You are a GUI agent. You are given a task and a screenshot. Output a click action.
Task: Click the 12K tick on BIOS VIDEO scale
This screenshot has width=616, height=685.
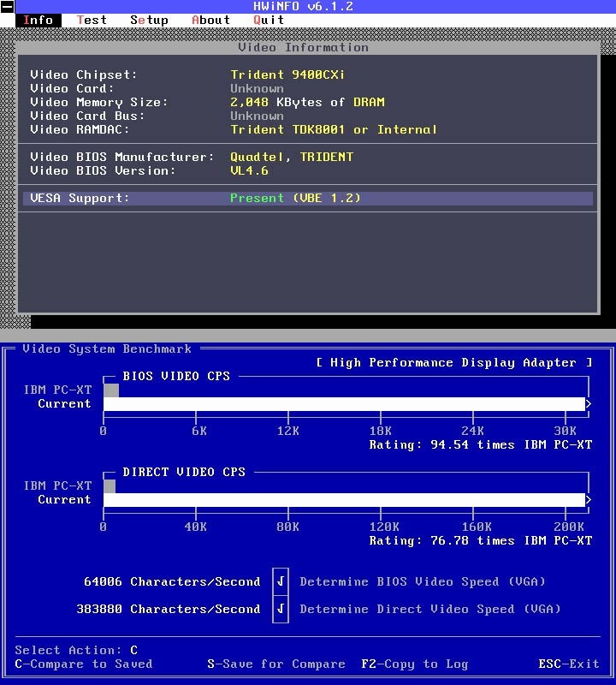pos(288,431)
